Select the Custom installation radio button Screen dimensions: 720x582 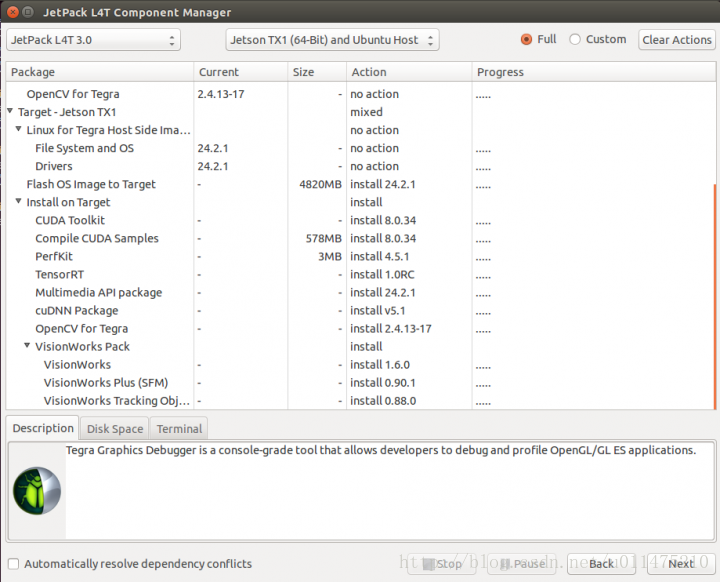click(x=575, y=40)
